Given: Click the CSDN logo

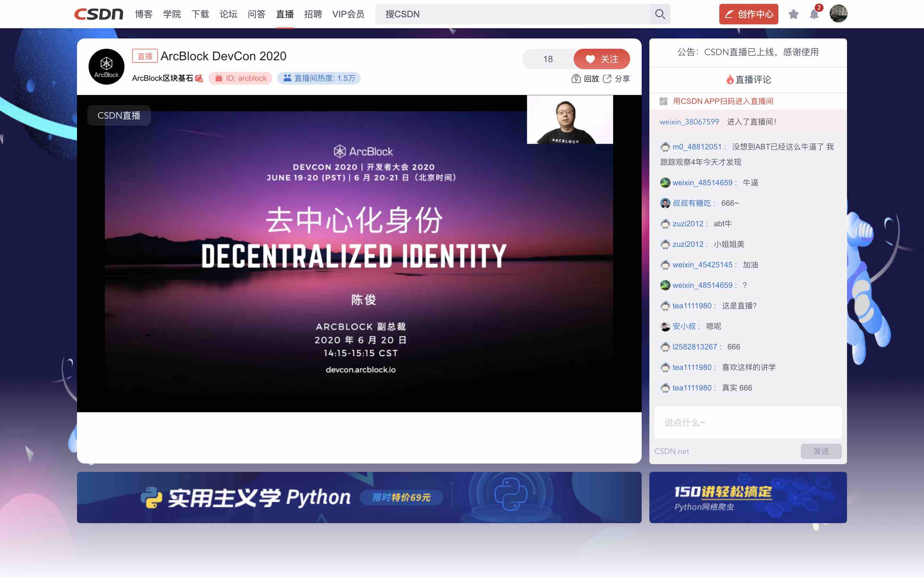Looking at the screenshot, I should [98, 14].
